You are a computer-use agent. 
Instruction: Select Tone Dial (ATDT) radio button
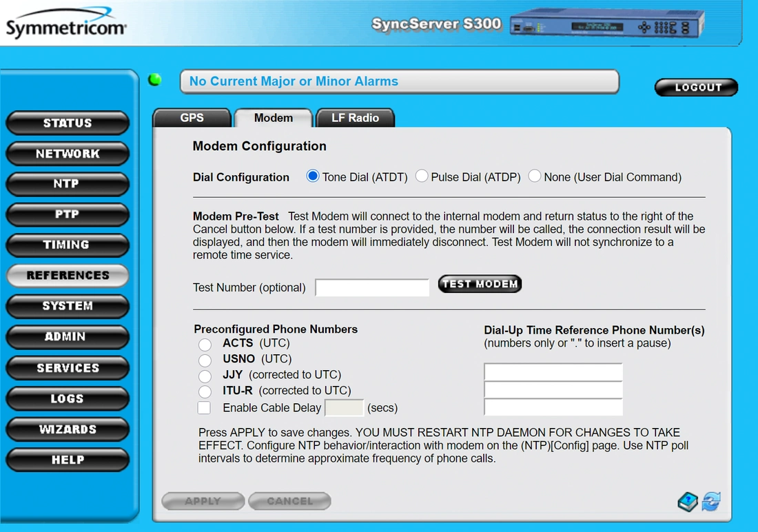[313, 176]
